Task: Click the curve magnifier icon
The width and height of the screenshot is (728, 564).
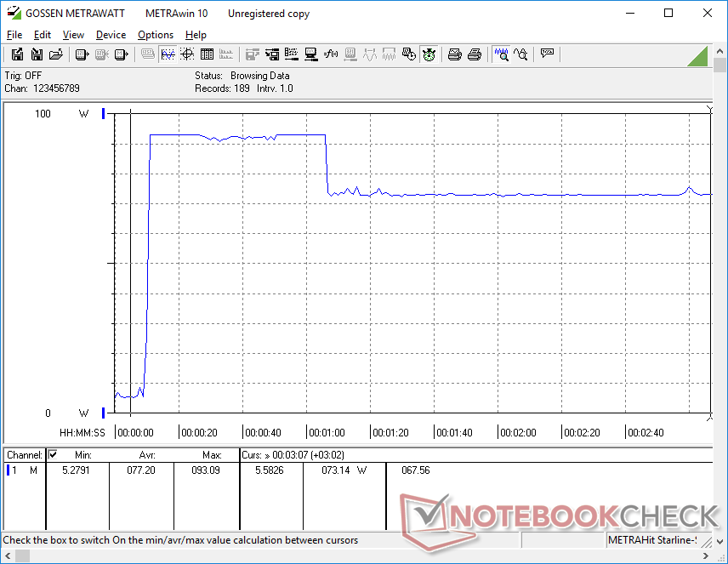Action: tap(520, 54)
